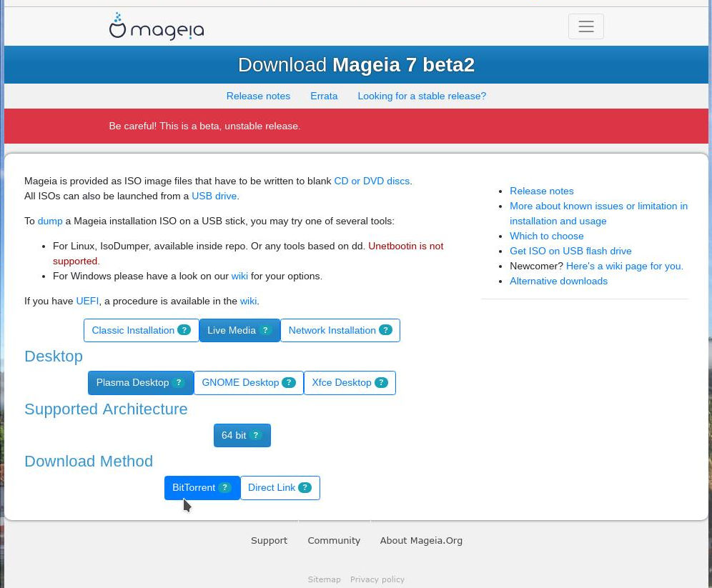Screen dimensions: 712x588
Task: Open the Xfce Desktop help icon
Action: pos(380,382)
